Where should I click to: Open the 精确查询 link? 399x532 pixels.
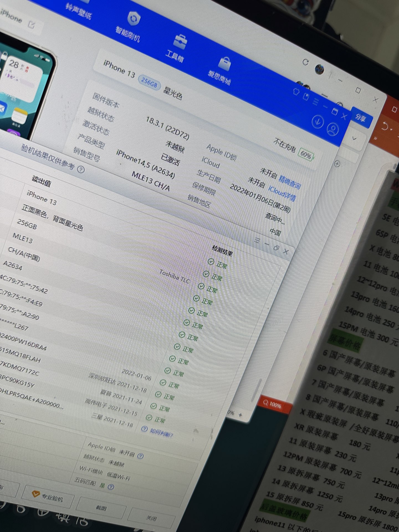(290, 182)
